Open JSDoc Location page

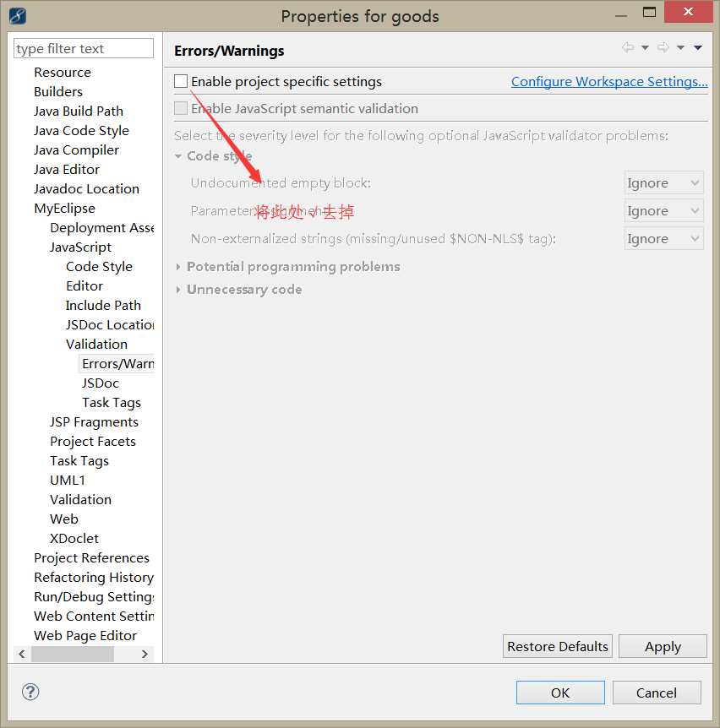click(110, 325)
